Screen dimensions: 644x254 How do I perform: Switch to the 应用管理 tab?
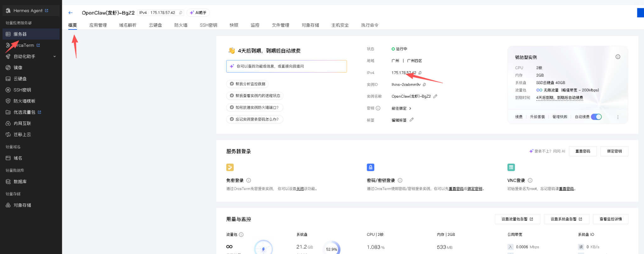coord(98,25)
